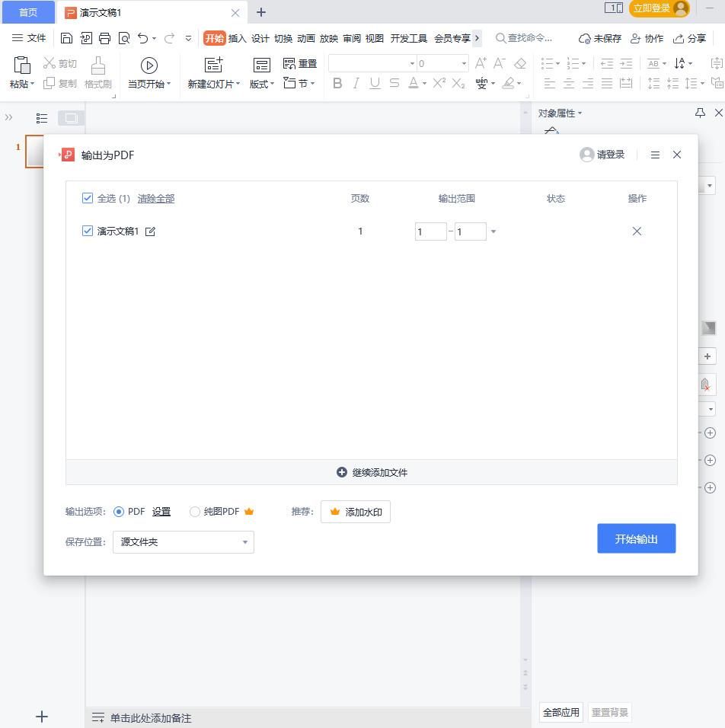Pin the 对象属性 panel
This screenshot has width=725, height=728.
(700, 113)
